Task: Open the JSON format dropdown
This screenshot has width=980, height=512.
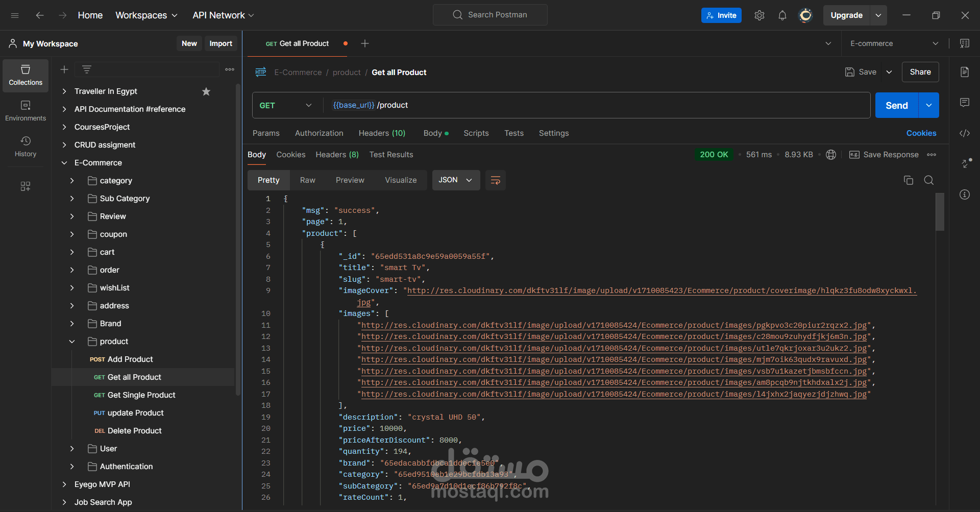Action: (x=456, y=180)
